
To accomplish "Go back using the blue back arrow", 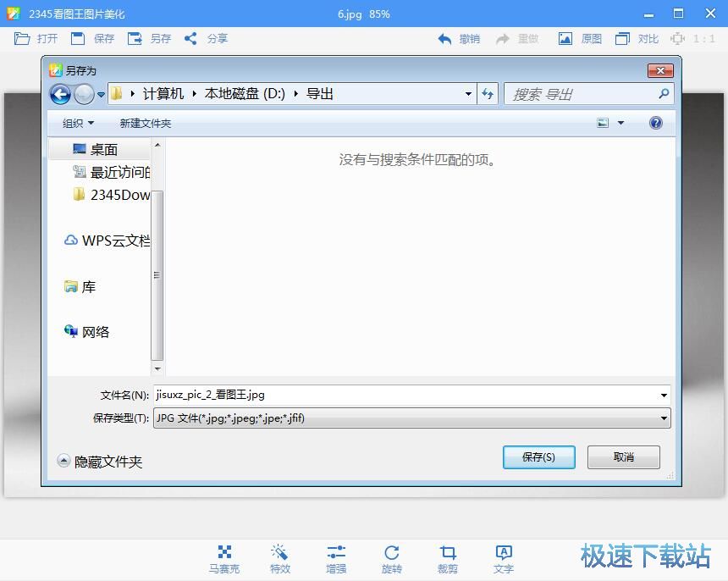I will coord(60,95).
